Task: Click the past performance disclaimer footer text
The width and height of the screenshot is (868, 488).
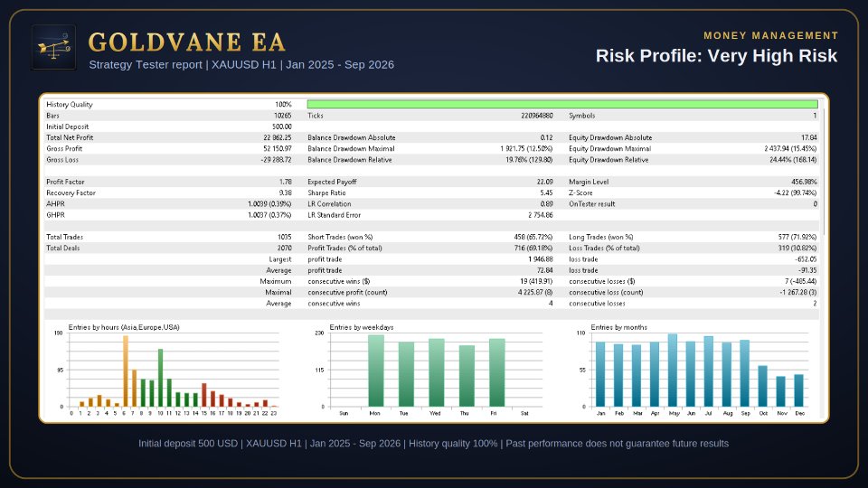Action: 433,443
